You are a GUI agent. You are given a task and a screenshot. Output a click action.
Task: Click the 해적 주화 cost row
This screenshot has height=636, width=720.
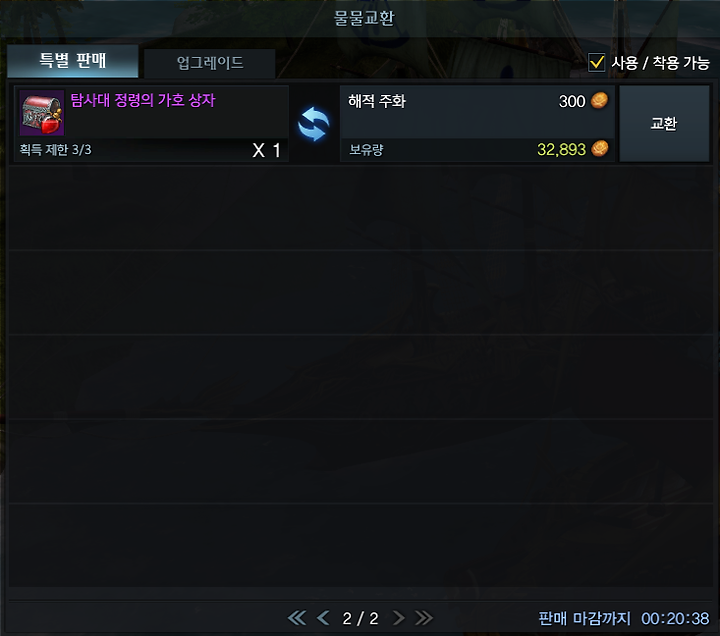(477, 112)
